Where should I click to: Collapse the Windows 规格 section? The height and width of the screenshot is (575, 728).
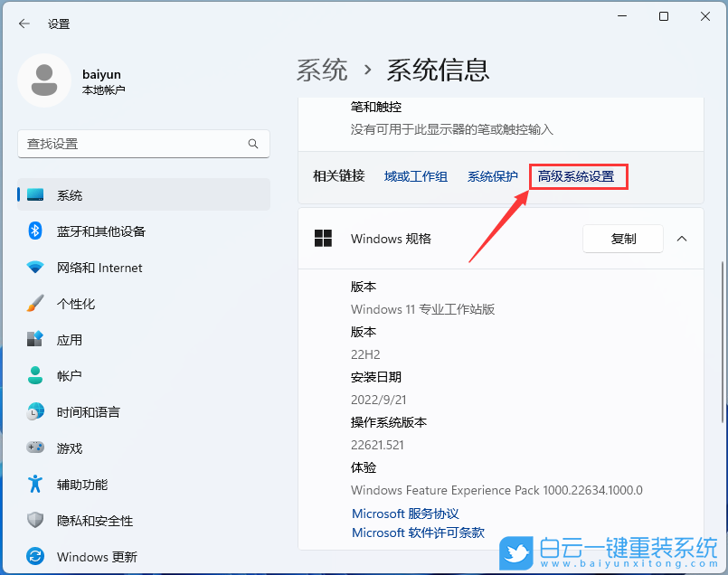[x=681, y=238]
